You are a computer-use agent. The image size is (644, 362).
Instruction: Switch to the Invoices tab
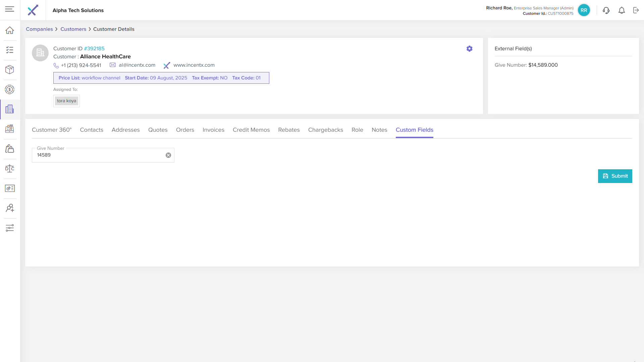click(x=213, y=130)
